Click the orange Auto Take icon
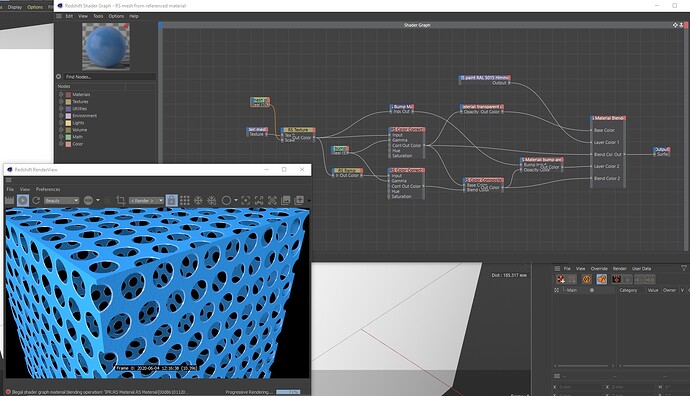690x396 pixels. 587,279
